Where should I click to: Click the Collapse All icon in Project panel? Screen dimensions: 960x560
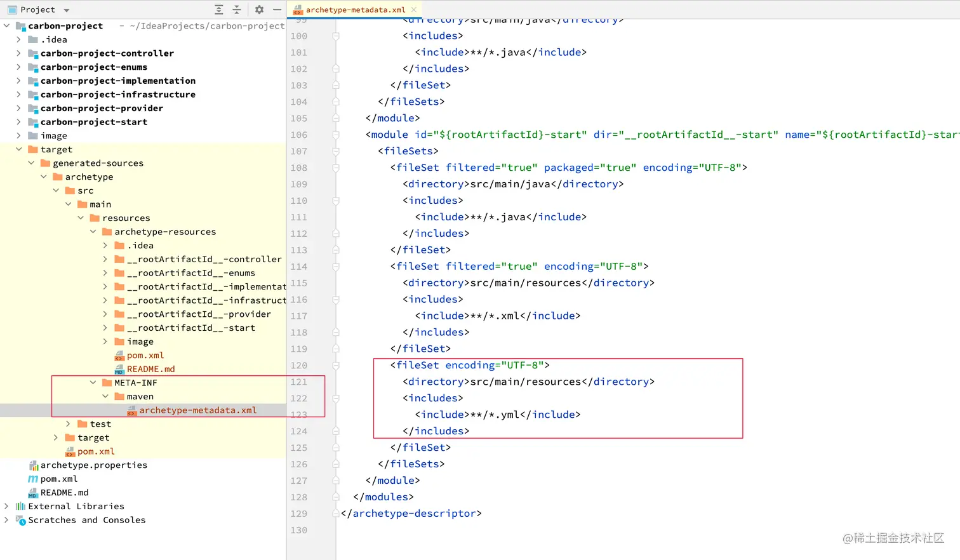click(x=237, y=10)
